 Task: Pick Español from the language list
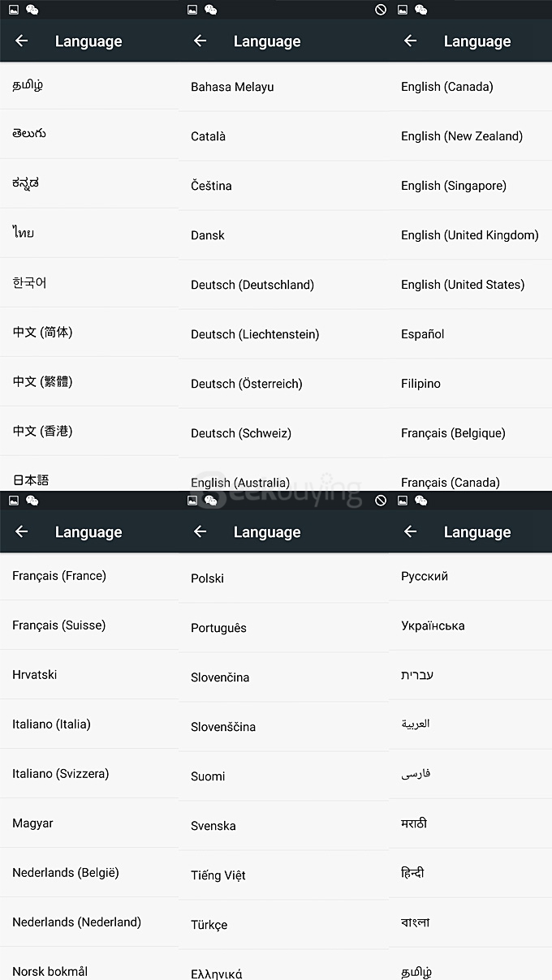(423, 334)
